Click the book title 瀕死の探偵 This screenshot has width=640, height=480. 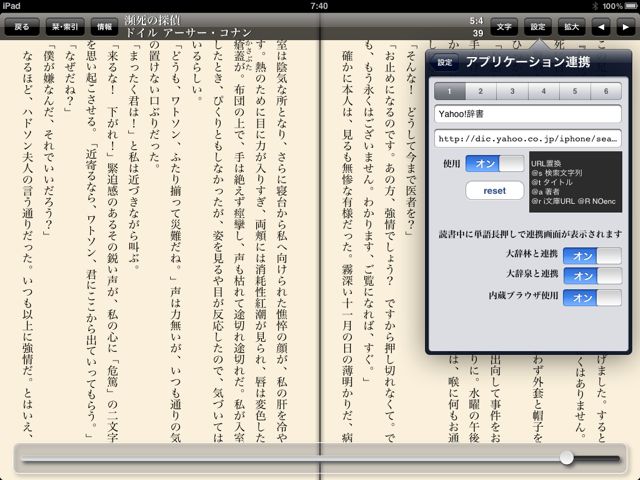point(152,20)
